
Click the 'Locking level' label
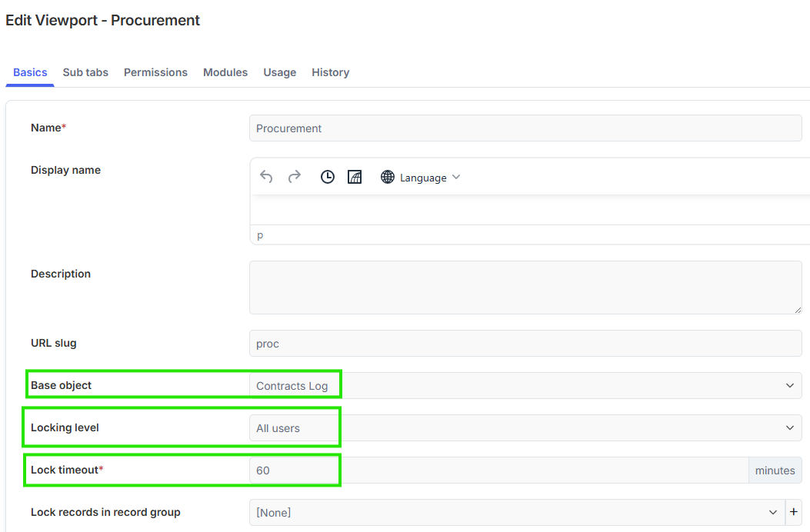(x=65, y=427)
